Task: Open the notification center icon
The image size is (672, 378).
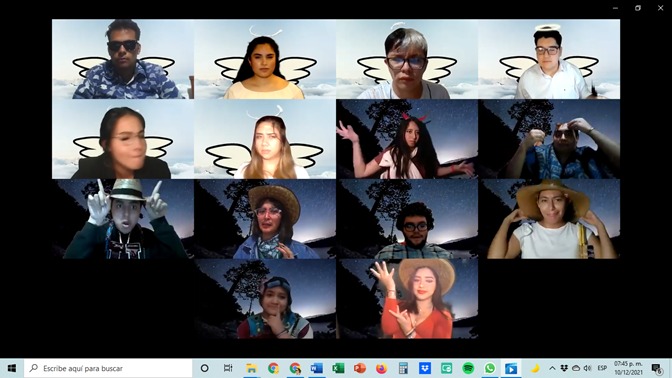Action: tap(657, 368)
